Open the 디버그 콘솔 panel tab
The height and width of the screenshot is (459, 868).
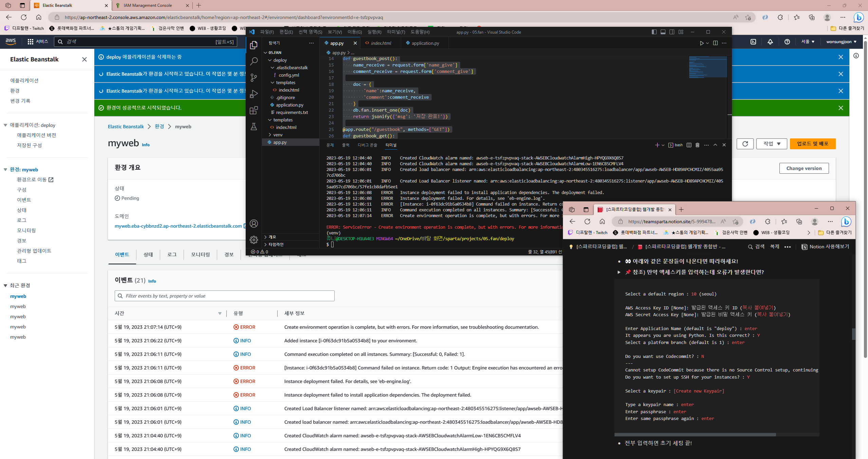tap(367, 145)
